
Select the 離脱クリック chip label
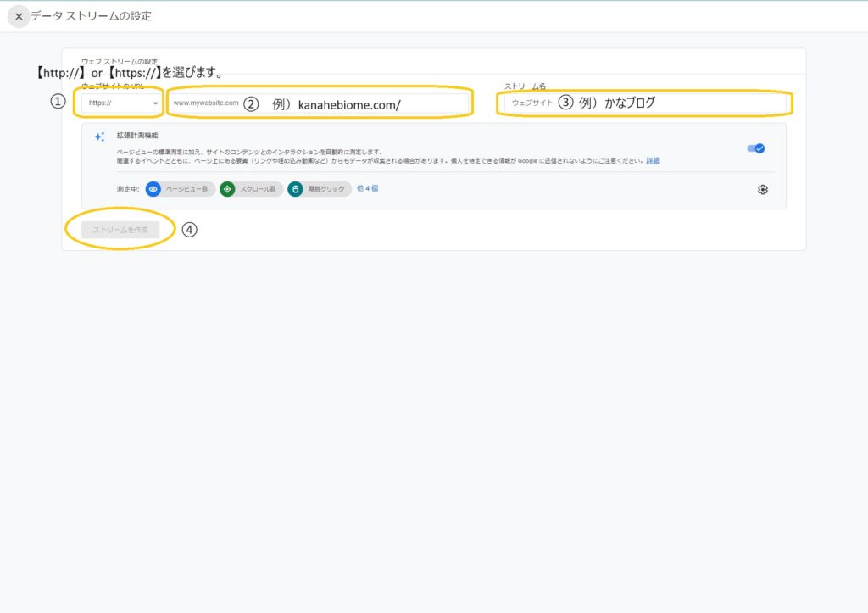click(327, 189)
